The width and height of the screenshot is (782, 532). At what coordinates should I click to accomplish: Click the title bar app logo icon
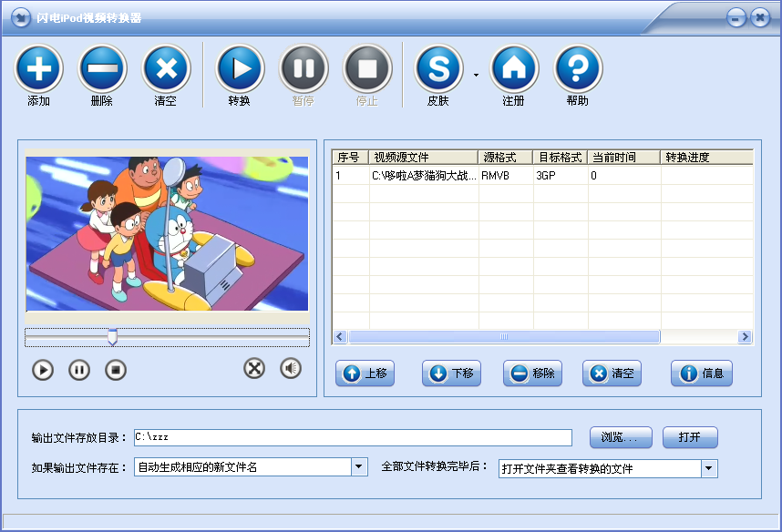coord(20,18)
